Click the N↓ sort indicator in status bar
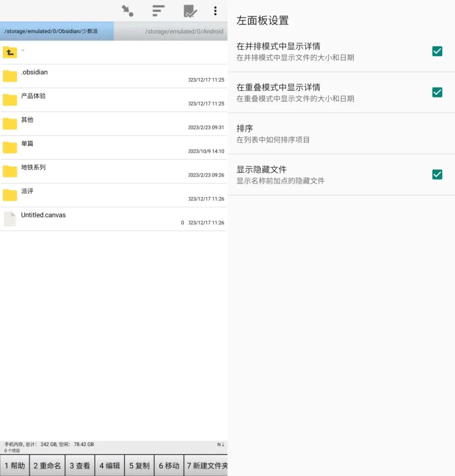This screenshot has height=476, width=455. coord(220,444)
